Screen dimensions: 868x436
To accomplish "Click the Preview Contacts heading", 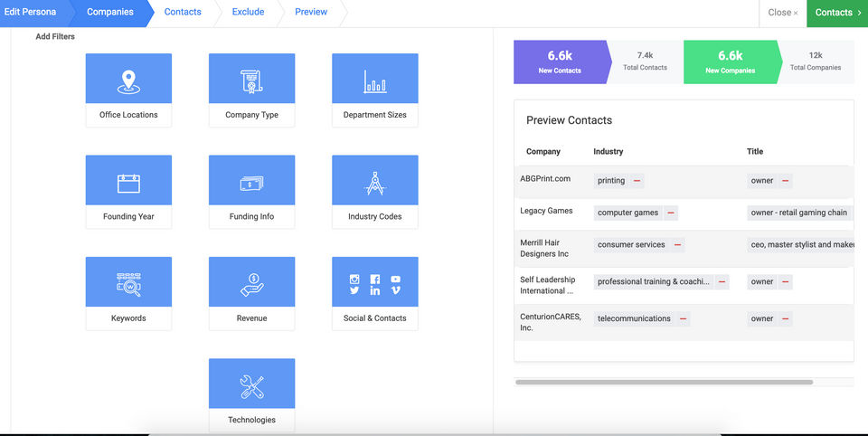I will click(569, 120).
